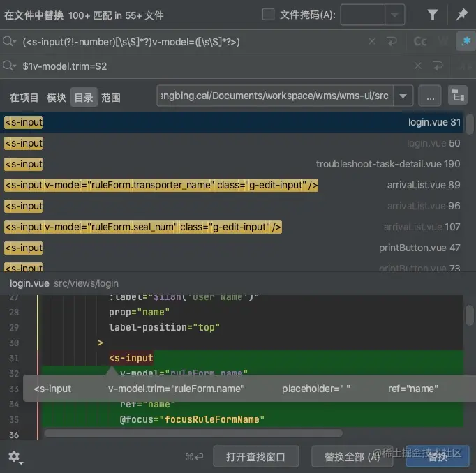
Task: Pin the Replace in Files window
Action: point(461,15)
